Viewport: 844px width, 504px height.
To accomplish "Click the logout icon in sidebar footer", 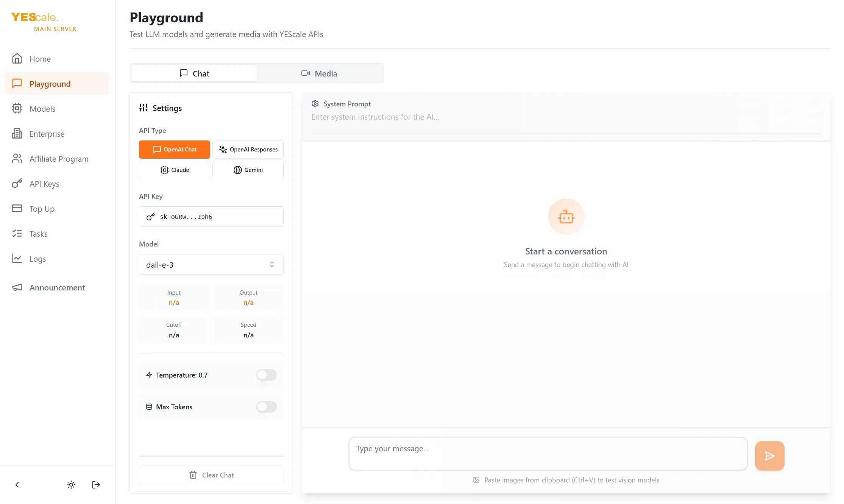I will (96, 485).
